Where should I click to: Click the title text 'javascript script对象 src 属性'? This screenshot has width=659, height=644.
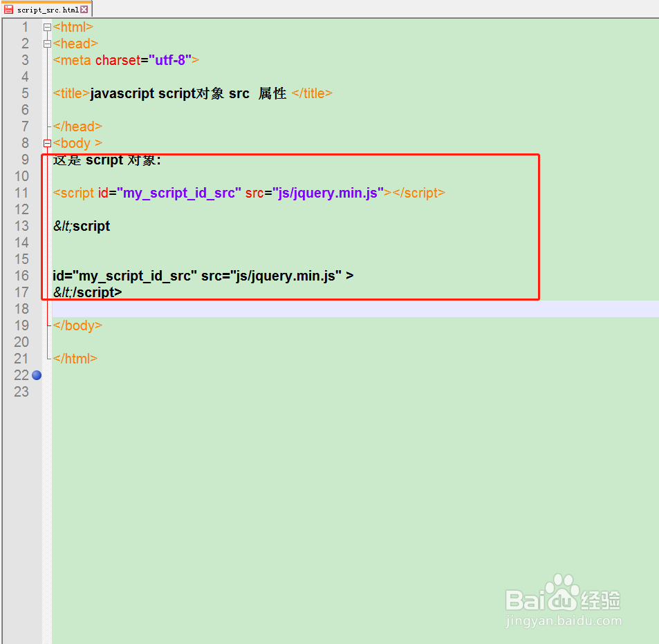pos(188,93)
